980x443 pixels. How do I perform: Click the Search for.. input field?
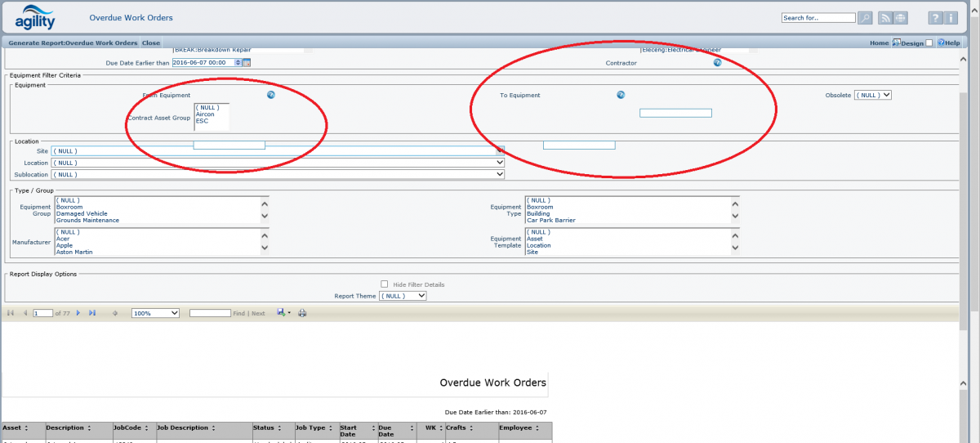click(818, 18)
